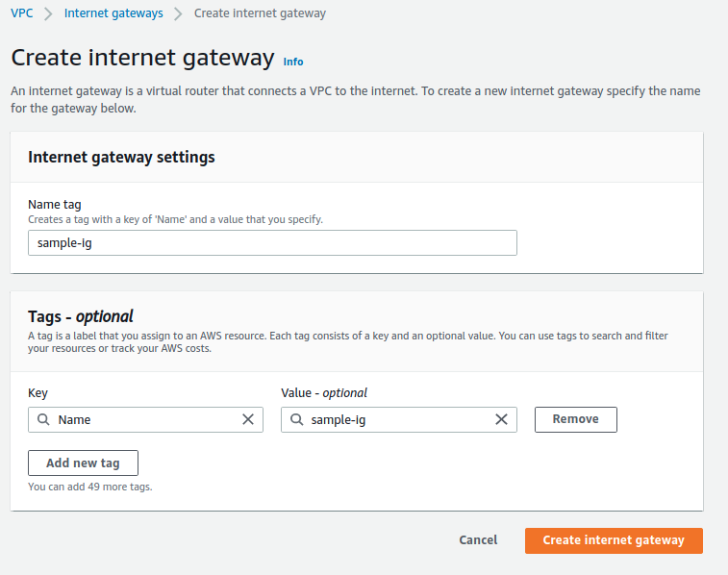
Task: Click the Name tag field label
Action: (x=54, y=205)
